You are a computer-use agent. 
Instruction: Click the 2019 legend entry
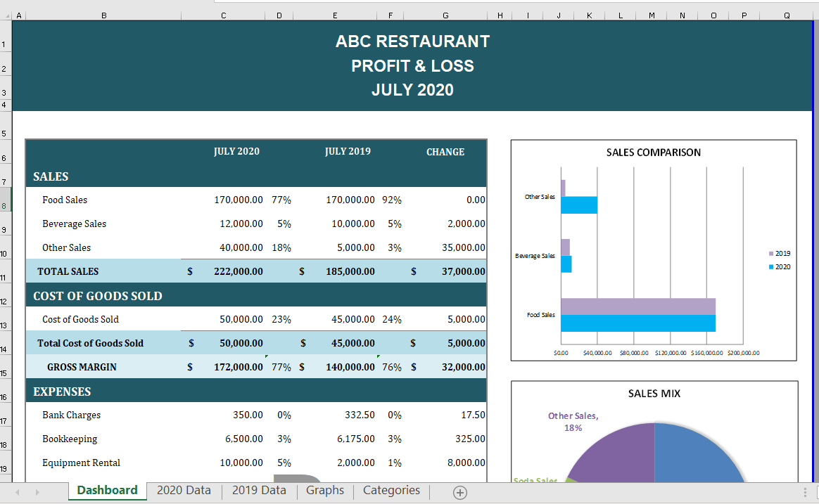pos(780,254)
